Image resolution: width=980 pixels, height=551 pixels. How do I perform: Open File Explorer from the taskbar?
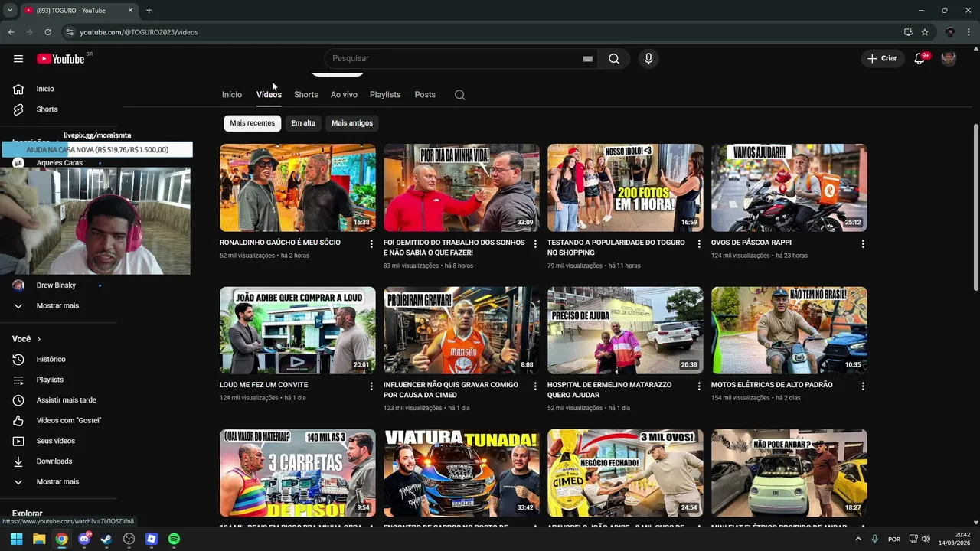point(39,539)
